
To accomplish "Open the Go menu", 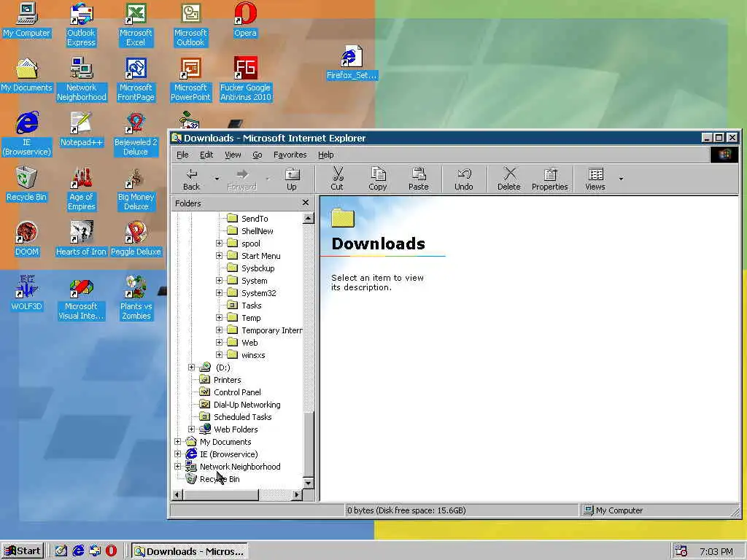I will (x=258, y=155).
